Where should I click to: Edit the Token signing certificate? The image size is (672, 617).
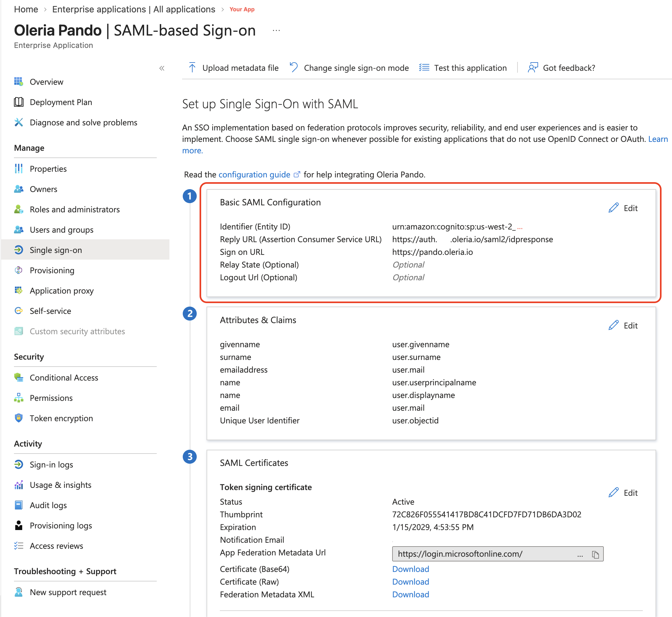pos(623,493)
